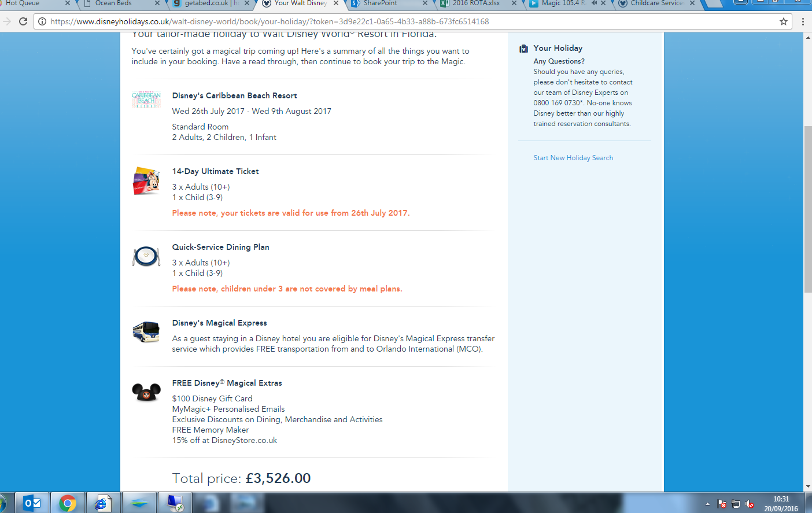The image size is (812, 513).
Task: Click the Magical Express bus image
Action: tap(146, 332)
